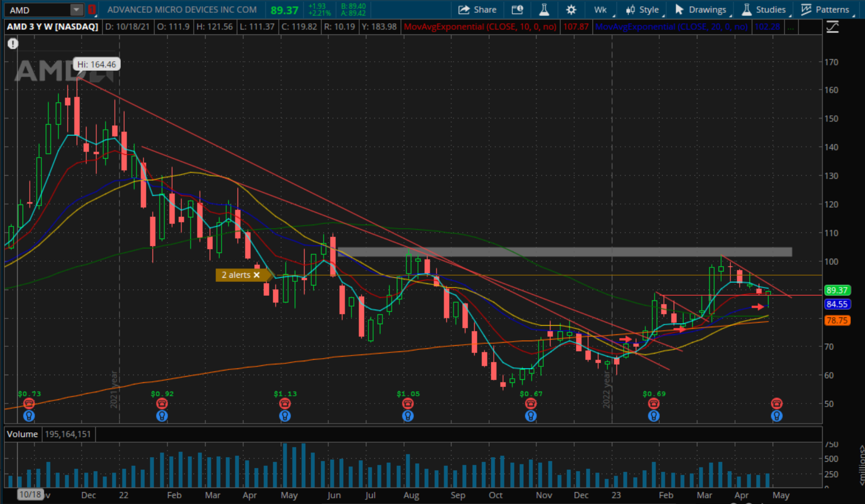Click the red MovAvgExponential 10 study label

pos(480,27)
